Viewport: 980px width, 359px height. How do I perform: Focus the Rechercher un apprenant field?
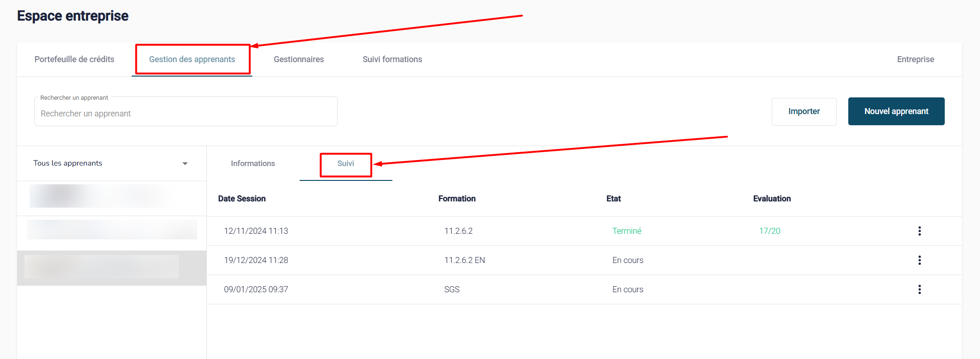(x=186, y=114)
